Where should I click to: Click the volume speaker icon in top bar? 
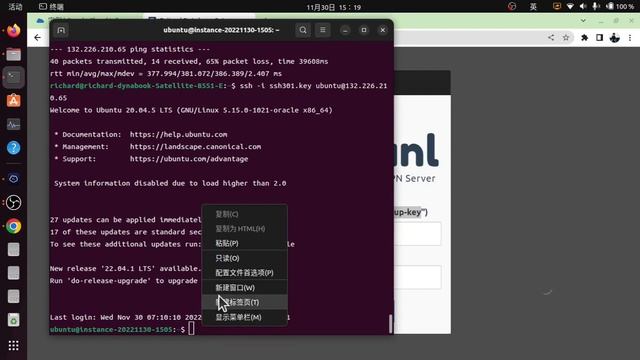pos(583,6)
